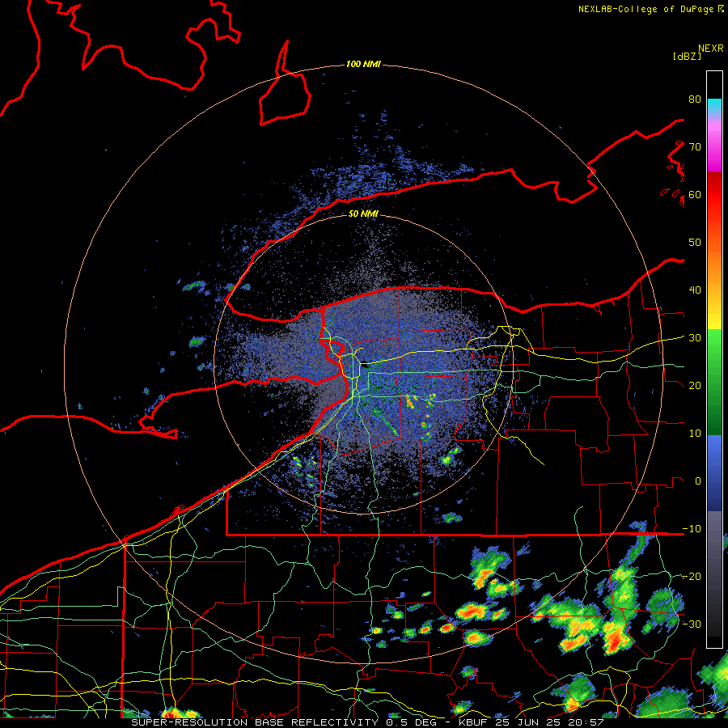Click the 60 value on the dBZ scale
Screen dimensions: 728x728
click(695, 194)
